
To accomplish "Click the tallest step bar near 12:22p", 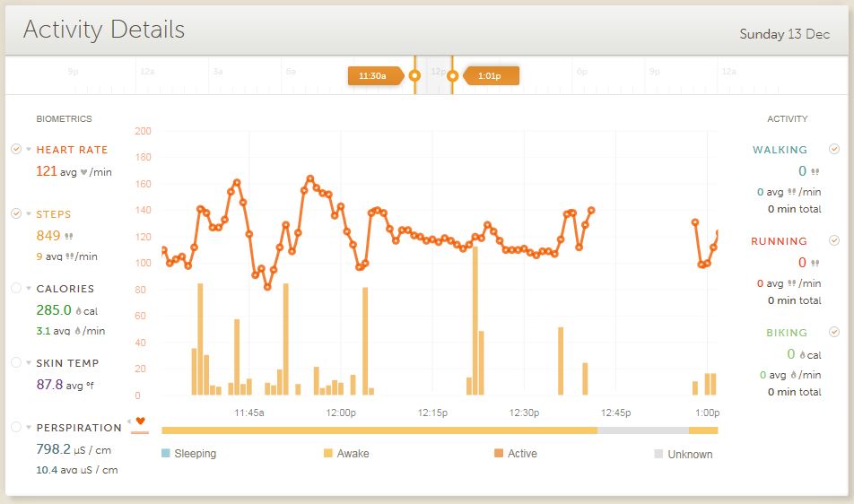I will click(x=475, y=320).
